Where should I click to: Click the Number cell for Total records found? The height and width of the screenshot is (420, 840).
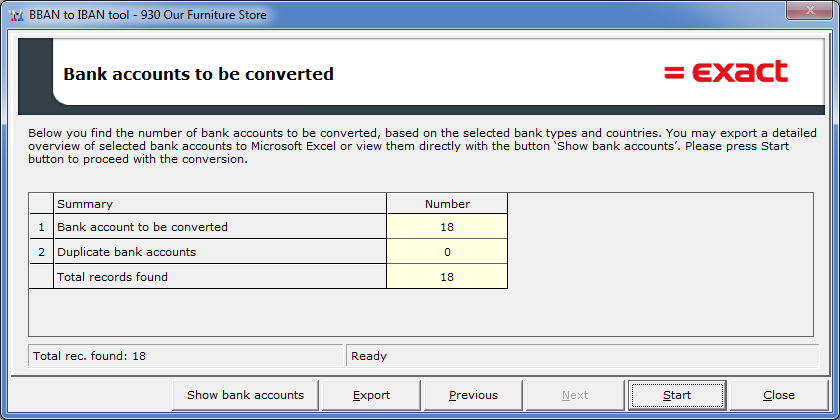pos(447,277)
